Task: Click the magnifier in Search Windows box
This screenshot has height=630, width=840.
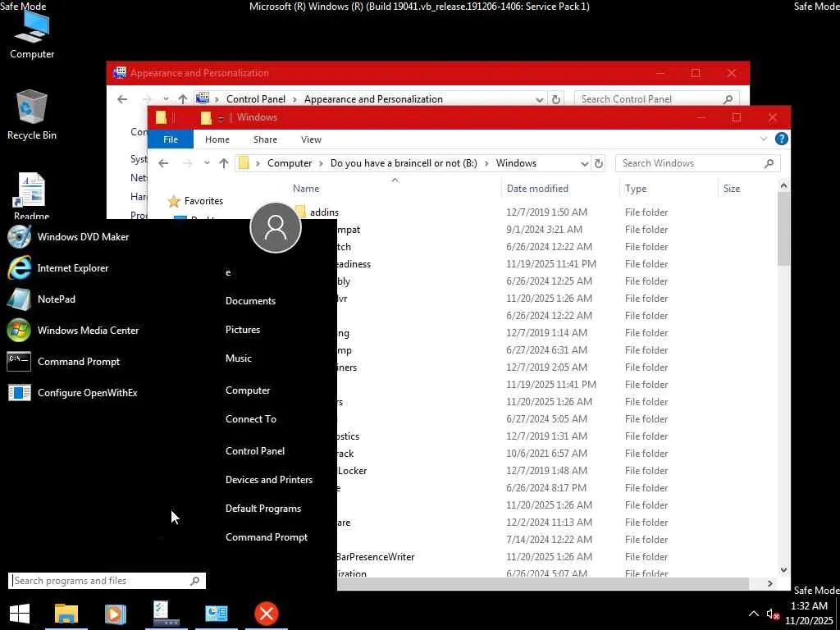Action: (x=769, y=163)
